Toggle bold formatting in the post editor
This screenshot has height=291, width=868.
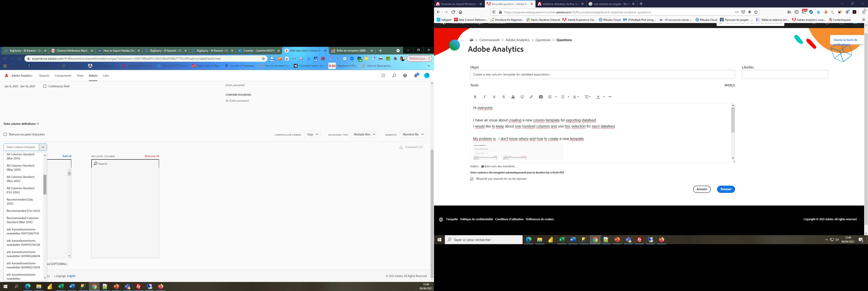coord(475,97)
